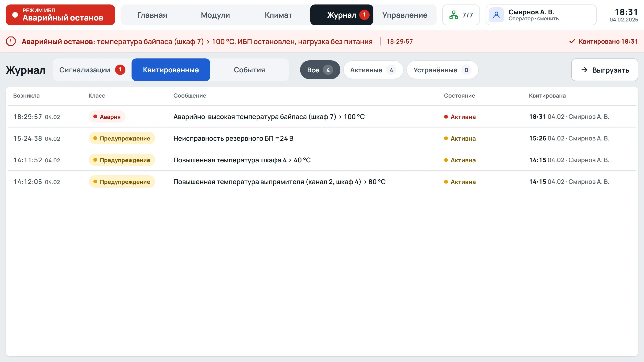The height and width of the screenshot is (362, 644).
Task: Select the 15:24:38 timestamp cell
Action: (x=37, y=138)
